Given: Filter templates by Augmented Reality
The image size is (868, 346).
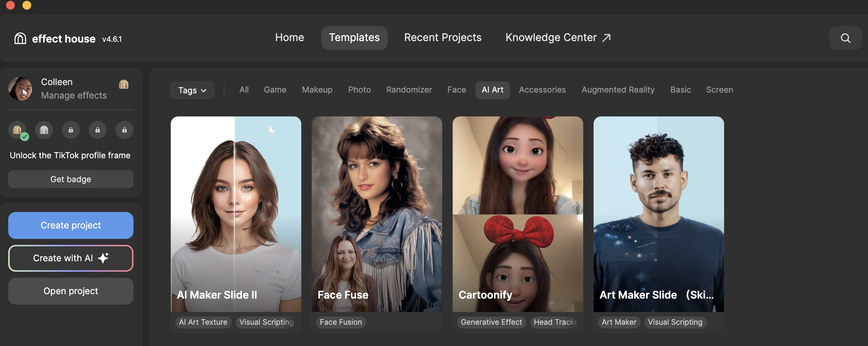Looking at the screenshot, I should point(618,90).
